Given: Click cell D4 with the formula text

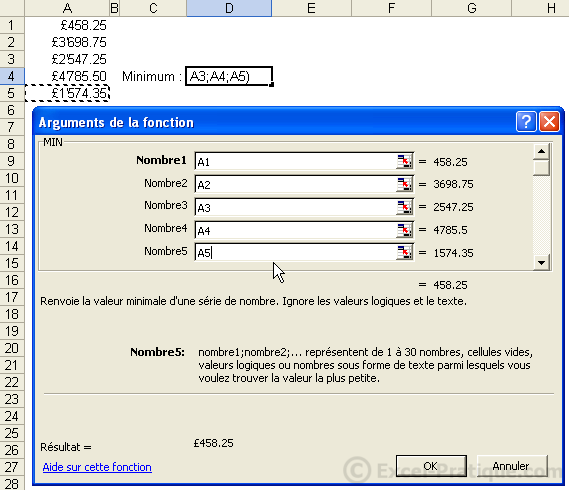Looking at the screenshot, I should coord(229,76).
